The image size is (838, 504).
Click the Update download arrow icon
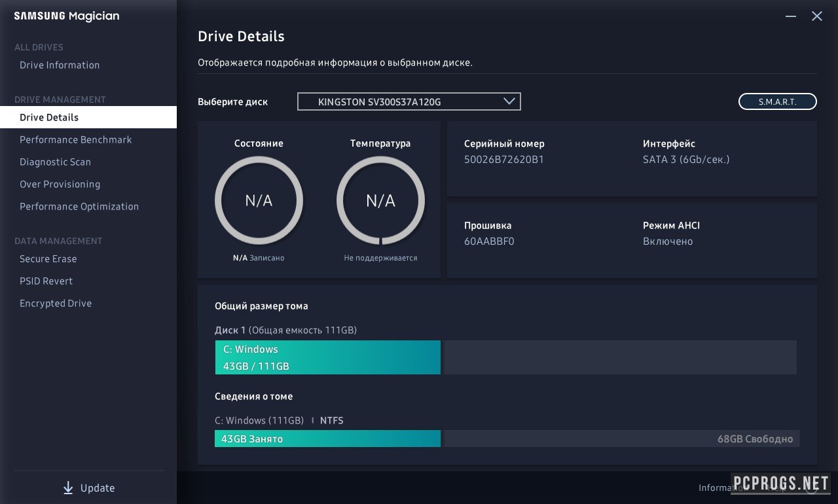coord(68,488)
